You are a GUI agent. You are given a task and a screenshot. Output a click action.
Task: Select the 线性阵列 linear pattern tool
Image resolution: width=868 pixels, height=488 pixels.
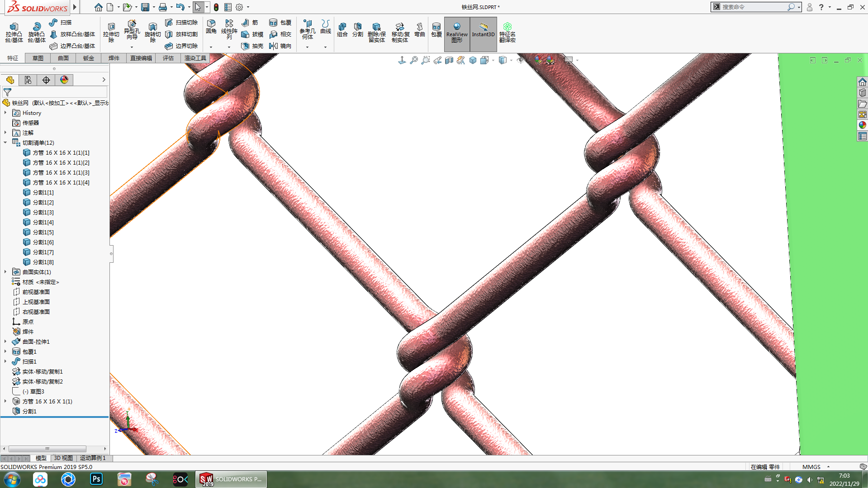pyautogui.click(x=229, y=29)
